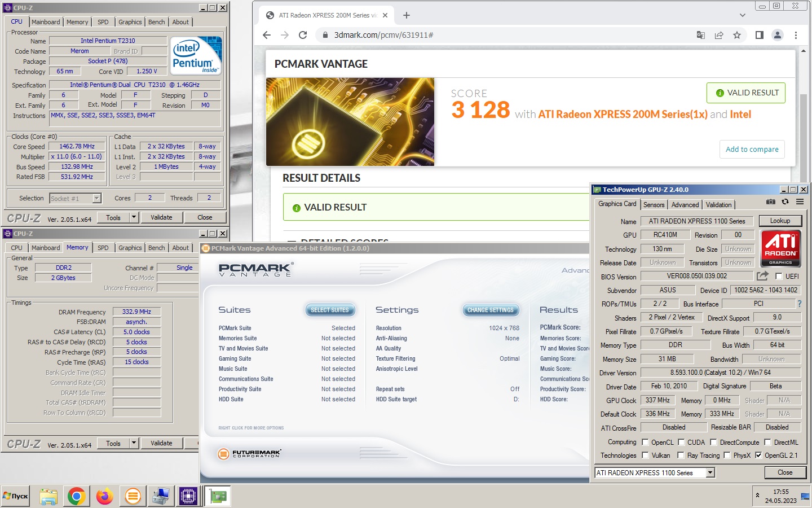Click the CPU-Z purple chip taskbar icon
Viewport: 812px width, 508px height.
click(188, 496)
